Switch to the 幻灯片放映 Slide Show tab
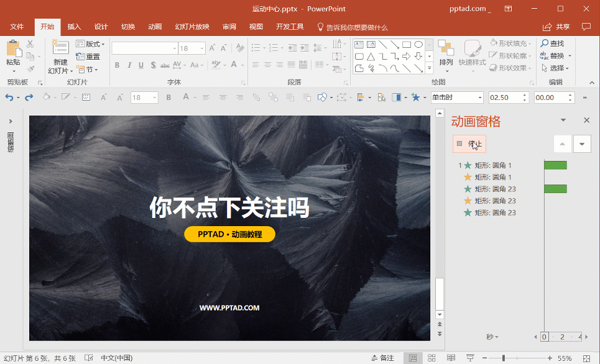This screenshot has width=600, height=364. coord(192,27)
